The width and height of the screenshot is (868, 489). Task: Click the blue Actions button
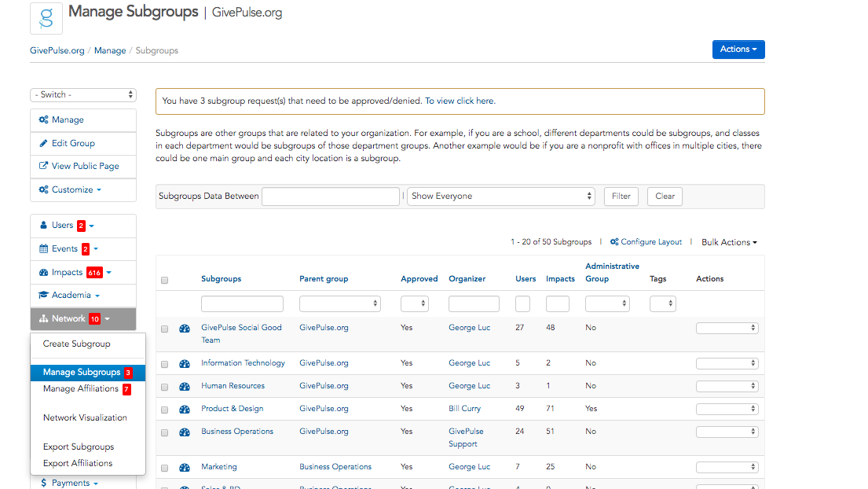point(738,50)
